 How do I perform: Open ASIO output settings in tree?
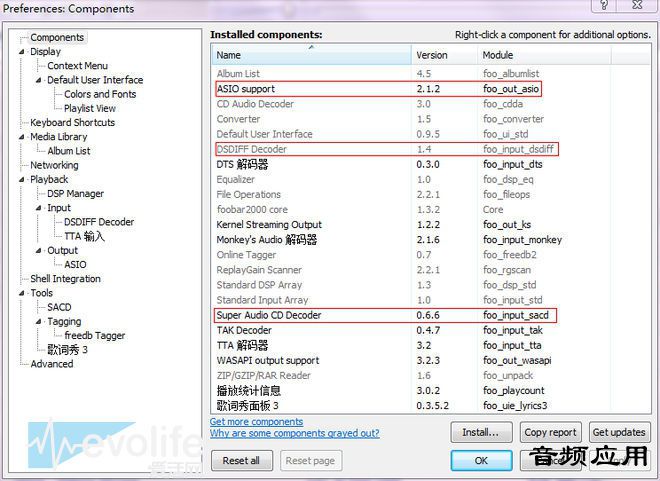pos(75,265)
